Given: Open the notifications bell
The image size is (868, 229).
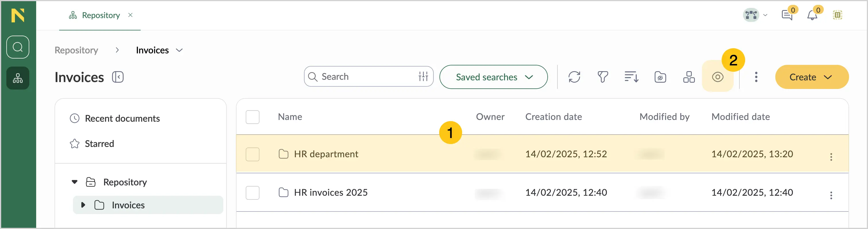Looking at the screenshot, I should 812,15.
